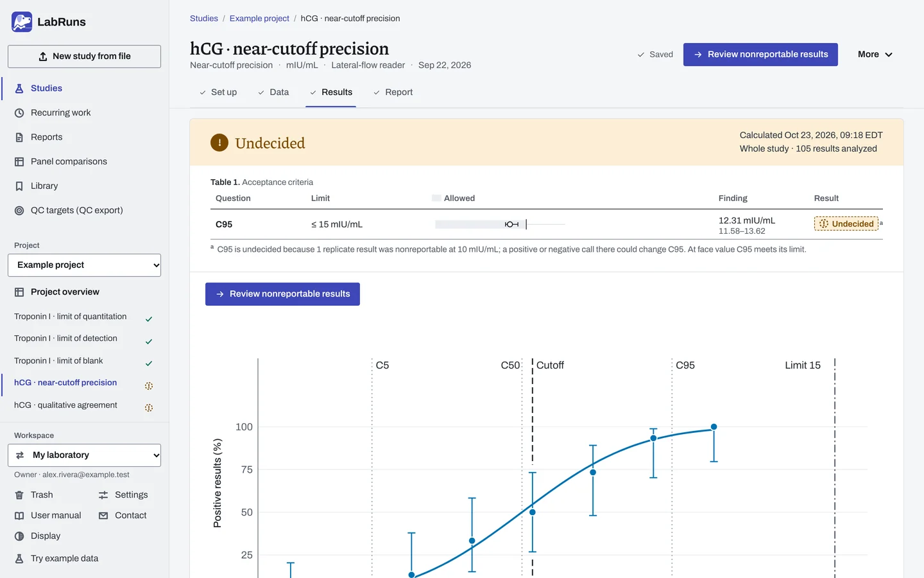Click the Undecided result badge in C95 row
This screenshot has width=924, height=578.
click(846, 223)
